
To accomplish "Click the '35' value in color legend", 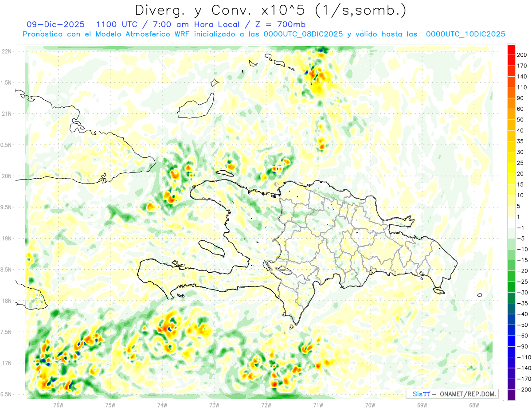I will 520,141.
